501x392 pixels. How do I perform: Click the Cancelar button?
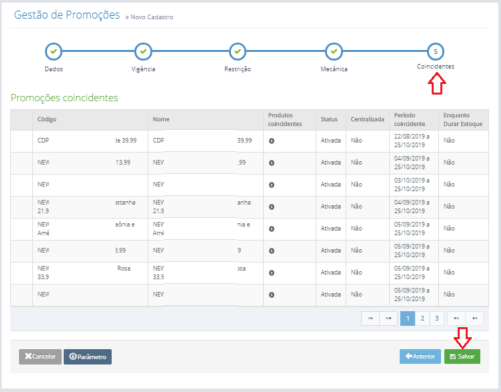point(40,357)
